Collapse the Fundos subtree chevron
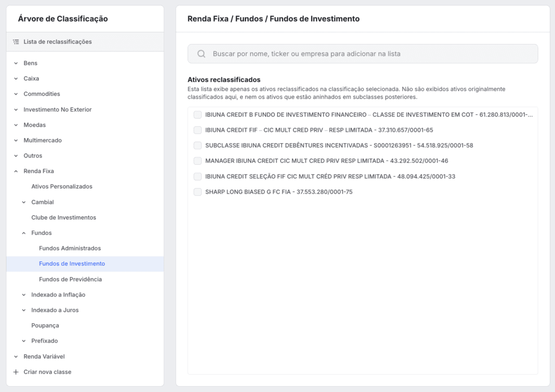Screen dimensions: 555x392 (24, 233)
